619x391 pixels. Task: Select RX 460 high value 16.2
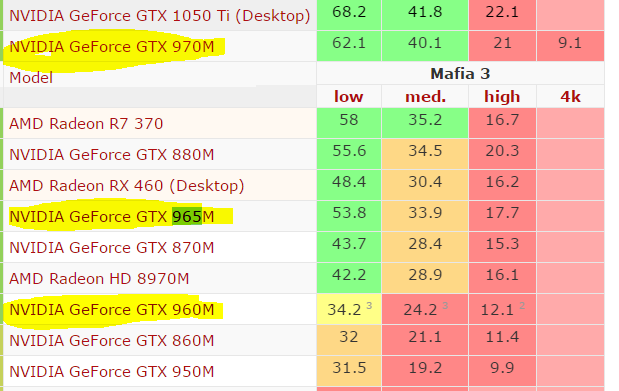click(x=502, y=182)
